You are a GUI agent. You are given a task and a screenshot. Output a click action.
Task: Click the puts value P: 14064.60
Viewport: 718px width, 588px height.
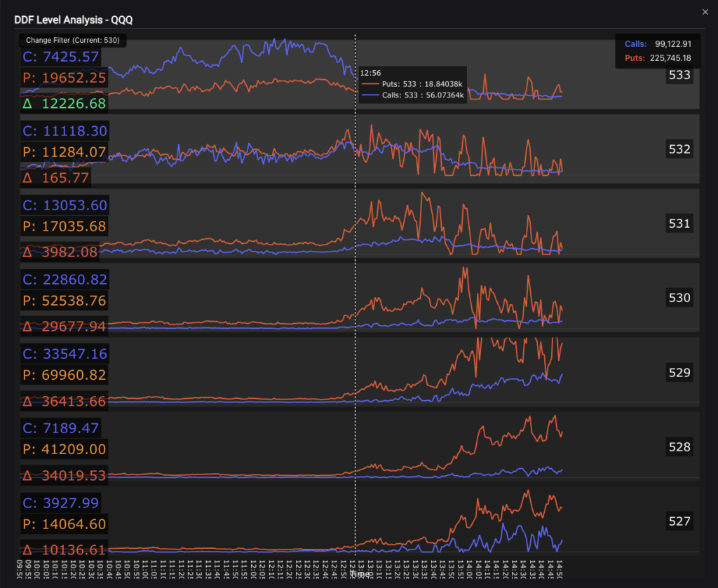coord(64,524)
